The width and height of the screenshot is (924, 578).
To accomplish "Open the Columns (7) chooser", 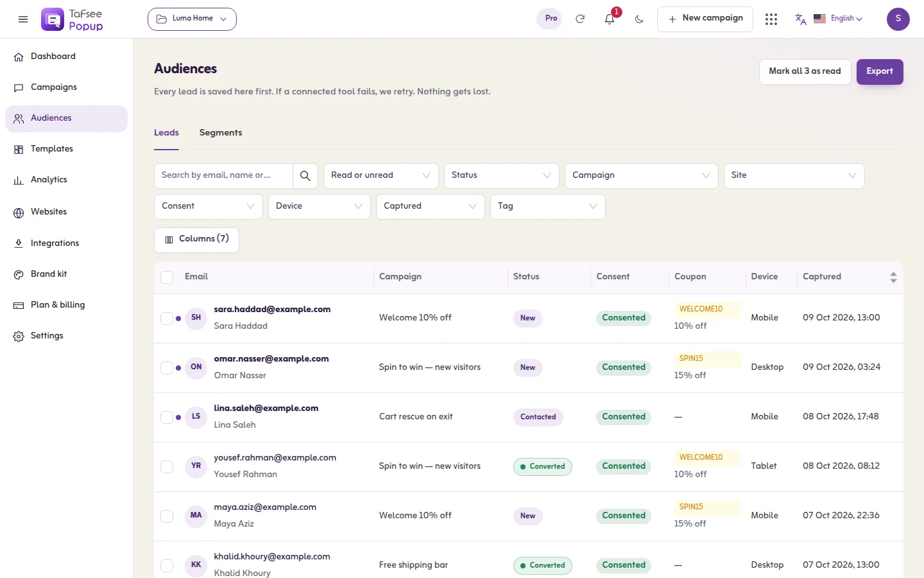I will [196, 240].
